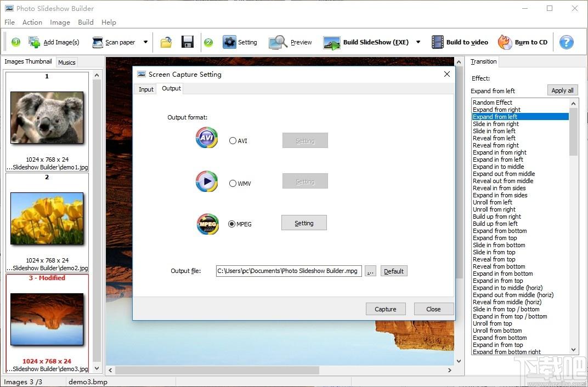The width and height of the screenshot is (588, 387).
Task: Switch to the Output tab
Action: click(171, 88)
